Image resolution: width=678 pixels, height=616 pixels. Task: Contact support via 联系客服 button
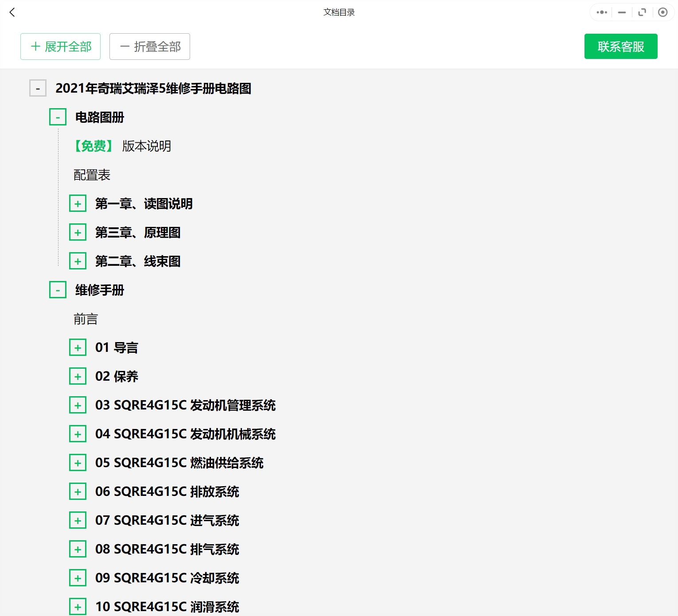(x=620, y=47)
